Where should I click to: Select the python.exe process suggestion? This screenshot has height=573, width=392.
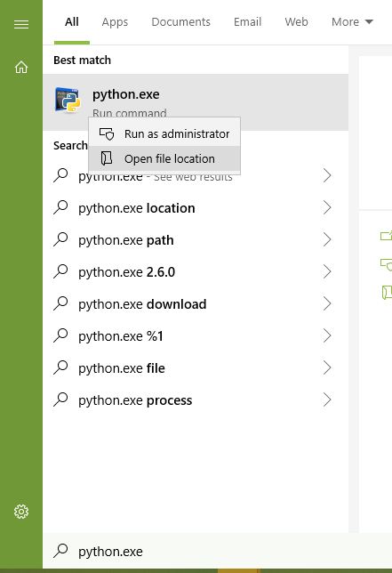(x=196, y=399)
